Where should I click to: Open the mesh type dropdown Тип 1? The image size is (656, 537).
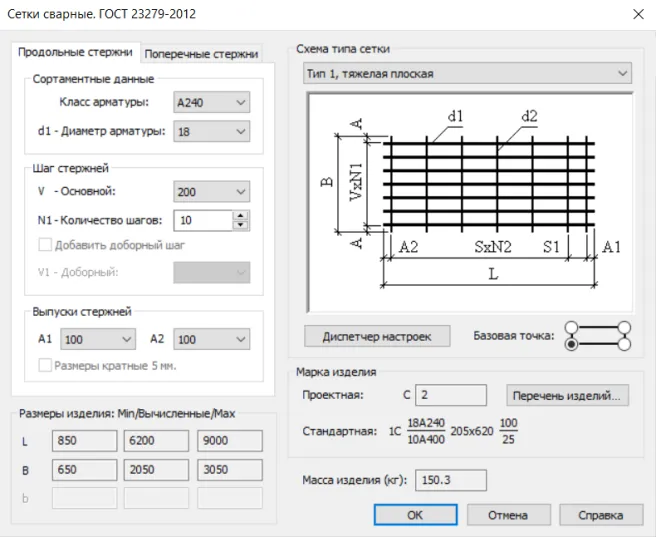point(467,73)
